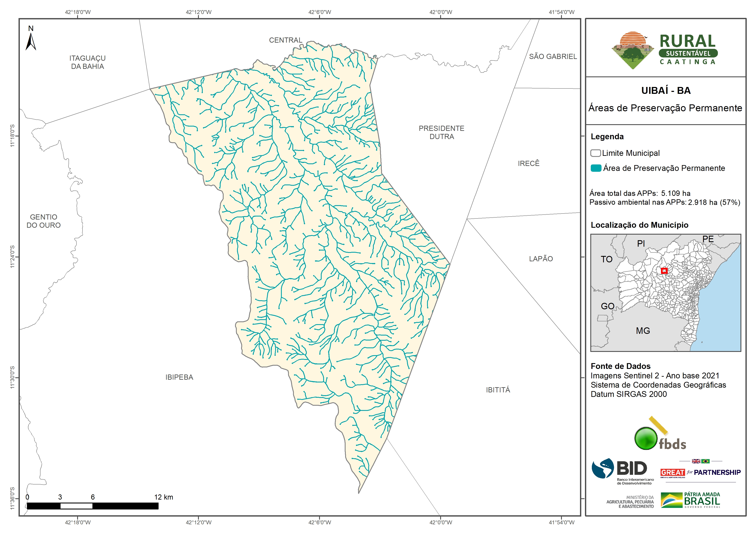Click the Limite Municipal legend symbol
The width and height of the screenshot is (756, 534).
[595, 153]
